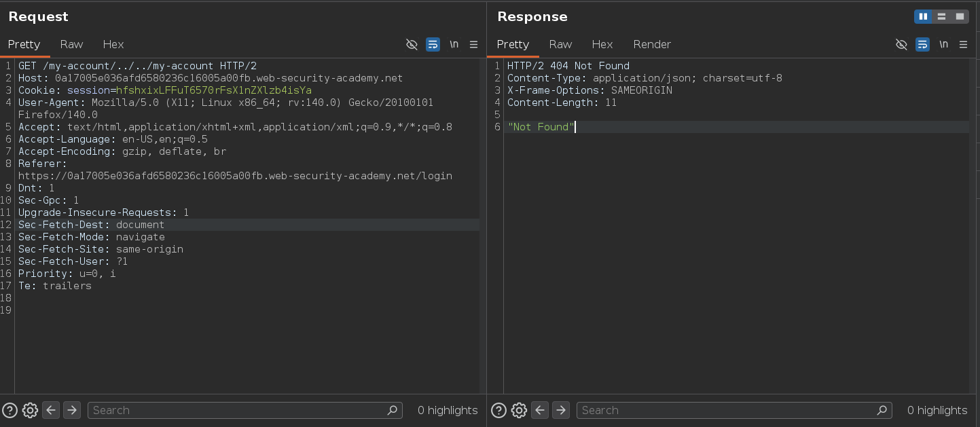This screenshot has height=427, width=980.
Task: Switch to Response Raw tab
Action: (x=560, y=44)
